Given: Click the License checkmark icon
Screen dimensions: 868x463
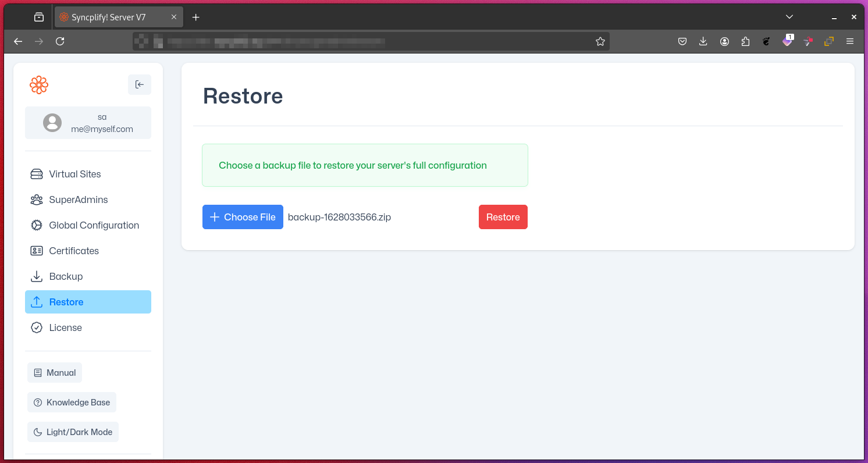Looking at the screenshot, I should pyautogui.click(x=36, y=327).
